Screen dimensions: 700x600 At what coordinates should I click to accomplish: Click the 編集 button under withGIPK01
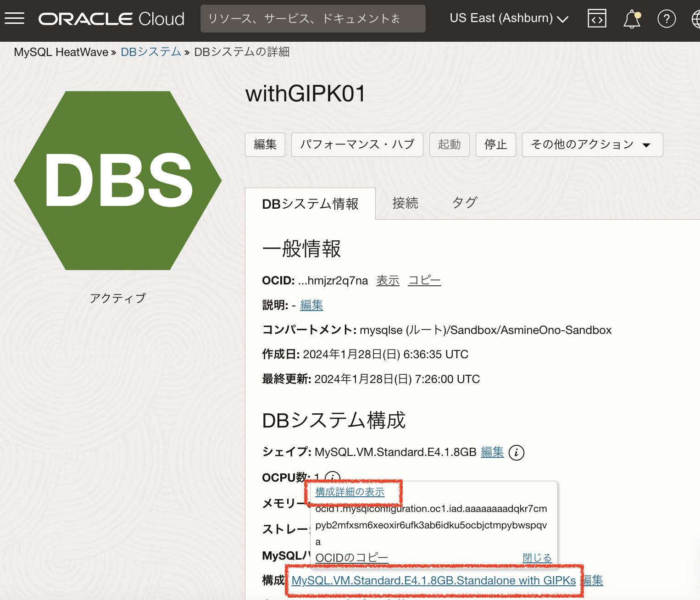point(265,144)
